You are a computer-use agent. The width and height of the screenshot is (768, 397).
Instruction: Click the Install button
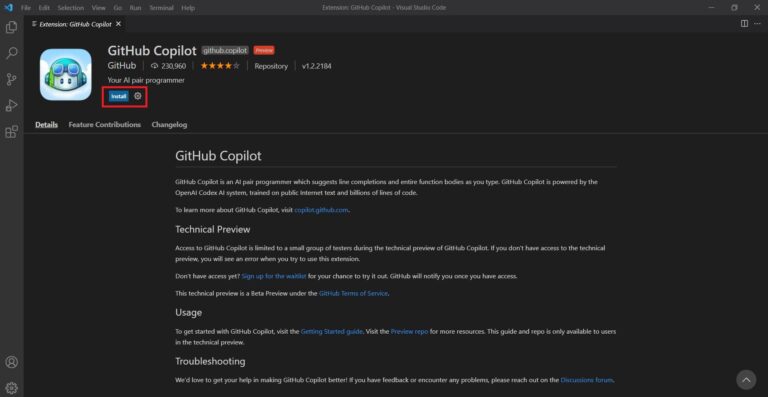[119, 96]
